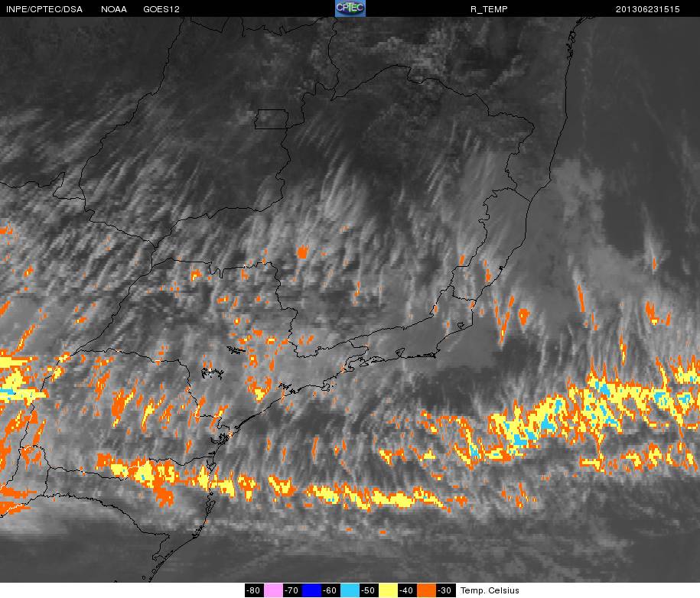Screen dimensions: 700x598
Task: Click the 201306231515 timestamp
Action: tap(648, 9)
